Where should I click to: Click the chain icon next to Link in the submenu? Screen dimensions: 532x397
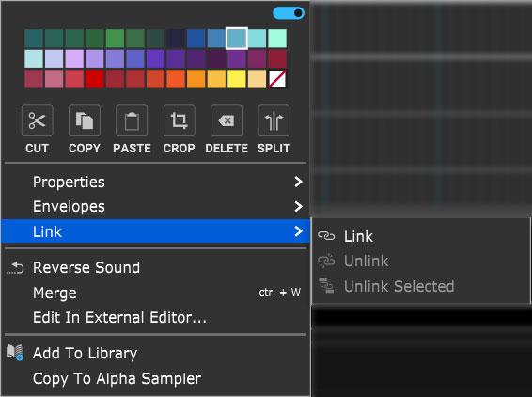click(x=326, y=236)
